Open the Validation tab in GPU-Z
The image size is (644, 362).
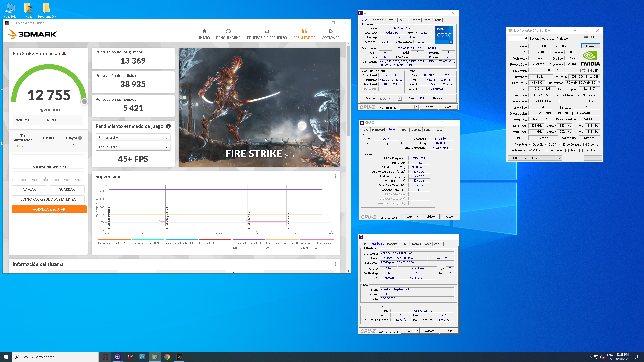point(563,38)
